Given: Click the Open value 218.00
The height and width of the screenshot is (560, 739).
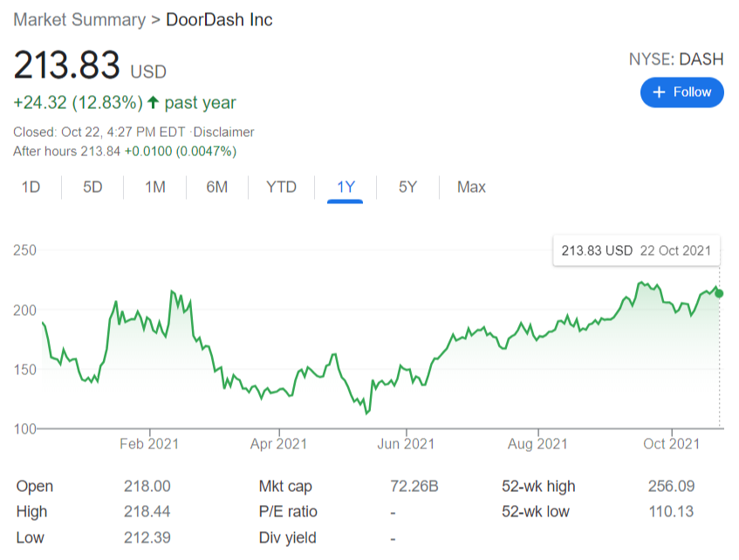Looking at the screenshot, I should 147,486.
